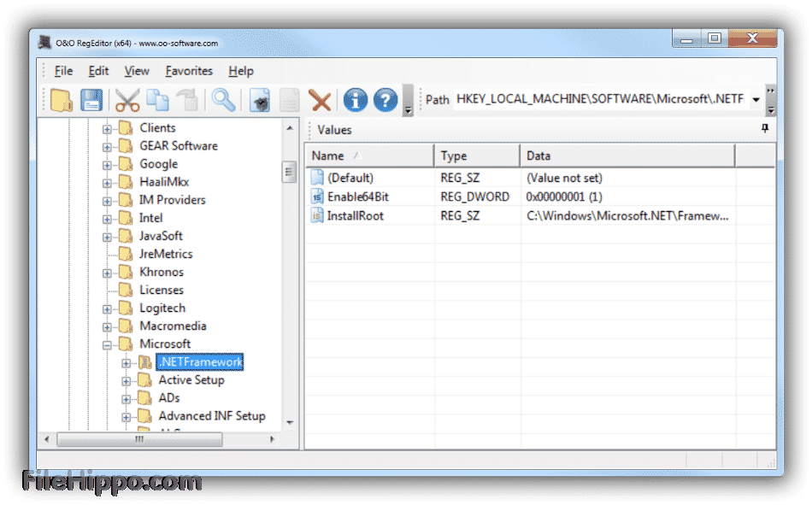812x505 pixels.
Task: Open the View menu
Action: [137, 71]
